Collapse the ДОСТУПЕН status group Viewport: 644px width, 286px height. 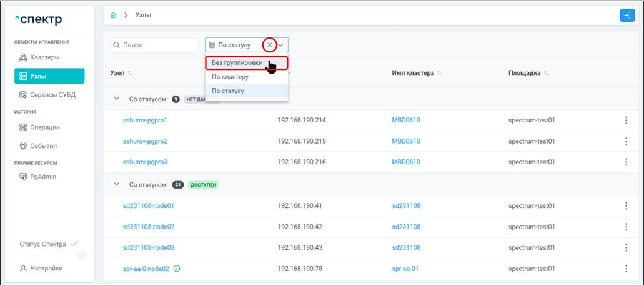point(116,185)
